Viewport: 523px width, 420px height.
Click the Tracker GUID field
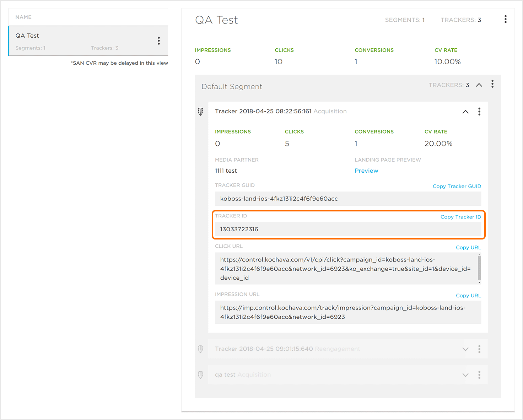pyautogui.click(x=348, y=199)
